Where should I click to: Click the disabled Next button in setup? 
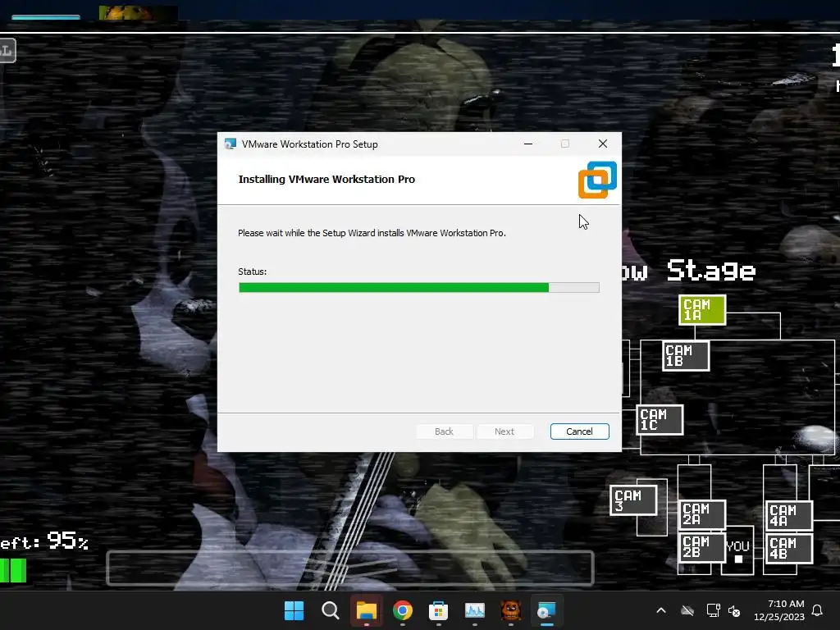(504, 431)
